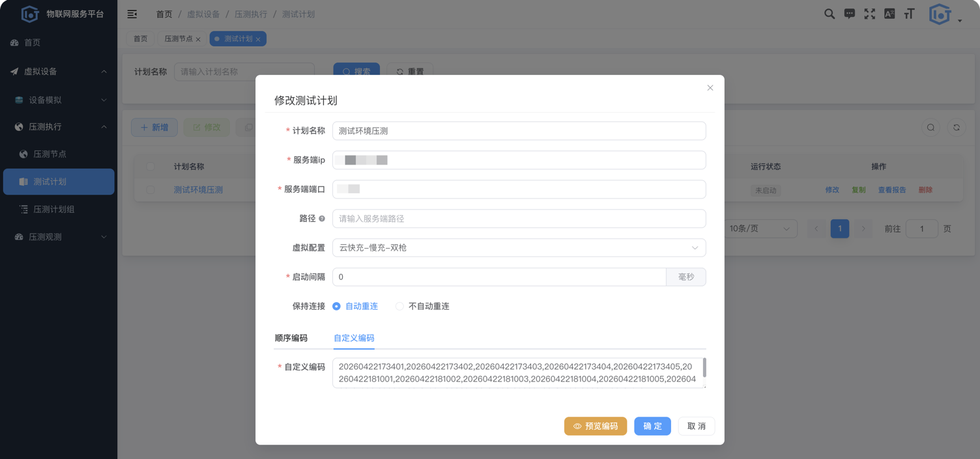The width and height of the screenshot is (980, 459).
Task: Click the 预览编码 button
Action: point(596,426)
